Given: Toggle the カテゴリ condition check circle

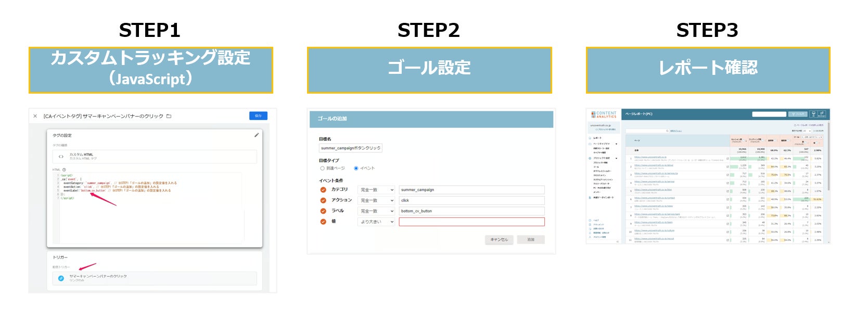Looking at the screenshot, I should (x=323, y=190).
